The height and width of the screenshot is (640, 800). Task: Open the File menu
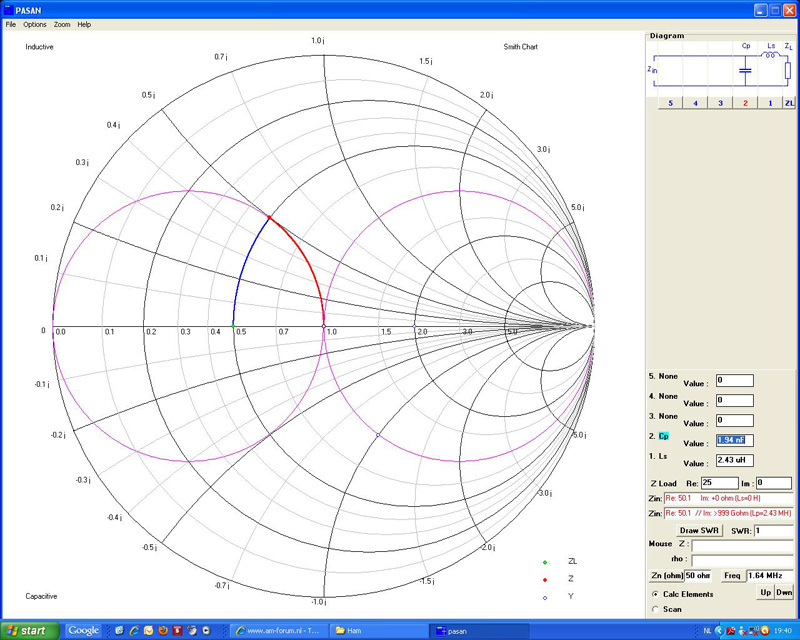[x=10, y=24]
